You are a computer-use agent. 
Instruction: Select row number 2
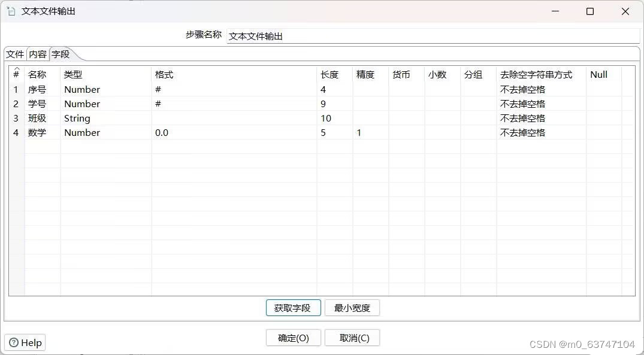(x=16, y=104)
